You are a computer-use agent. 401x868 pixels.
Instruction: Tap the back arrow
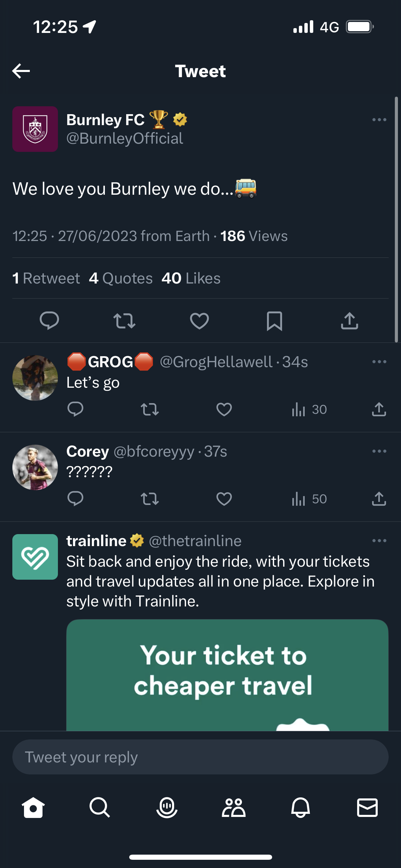[21, 71]
